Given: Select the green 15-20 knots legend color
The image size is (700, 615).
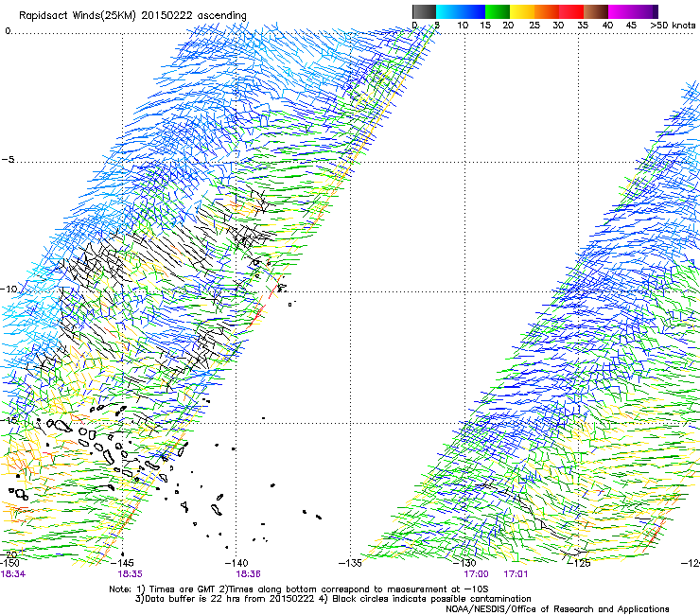Looking at the screenshot, I should click(x=498, y=11).
